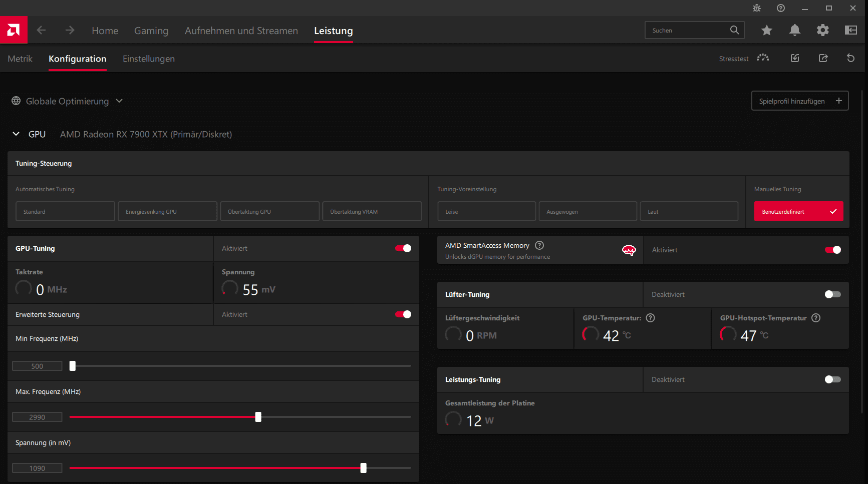Click the Spannung value field 1090
This screenshot has height=484, width=868.
point(37,468)
